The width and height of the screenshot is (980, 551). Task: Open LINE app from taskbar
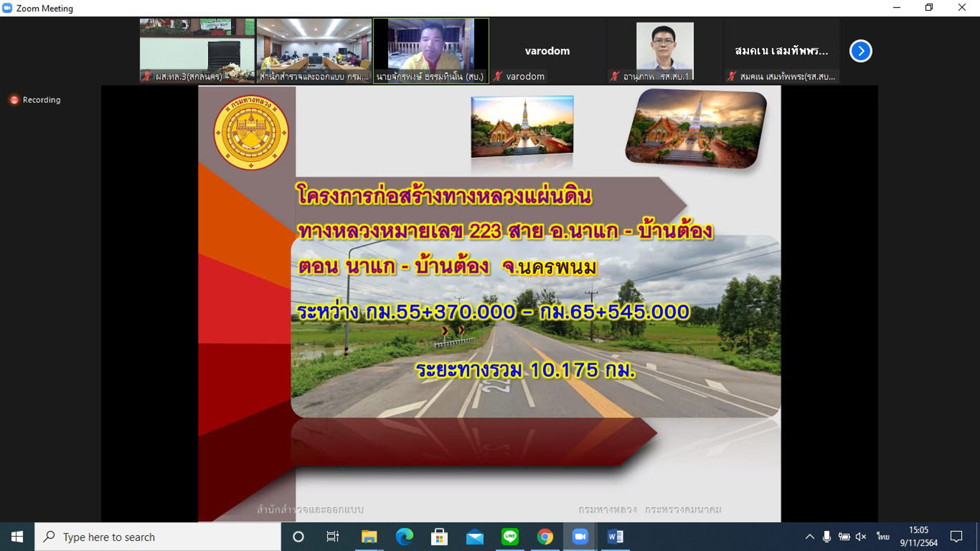coord(510,537)
